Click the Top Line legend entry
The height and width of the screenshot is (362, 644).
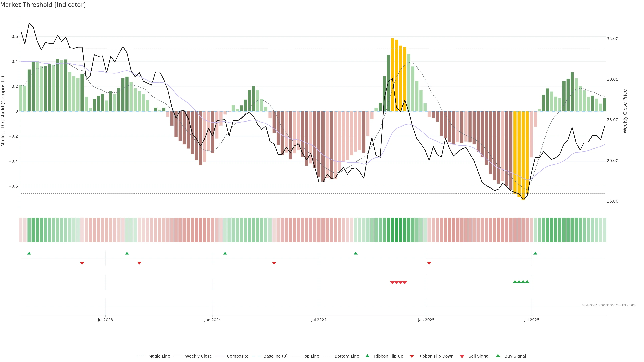311,356
